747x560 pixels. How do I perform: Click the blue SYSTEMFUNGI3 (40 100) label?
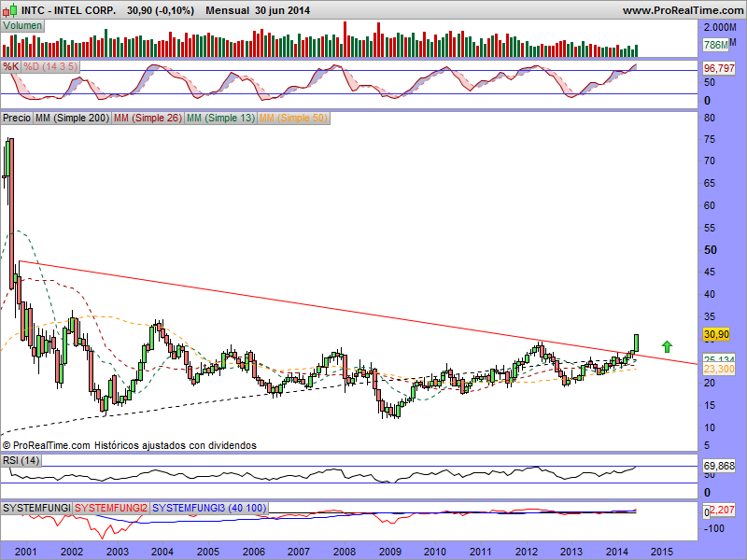point(209,508)
